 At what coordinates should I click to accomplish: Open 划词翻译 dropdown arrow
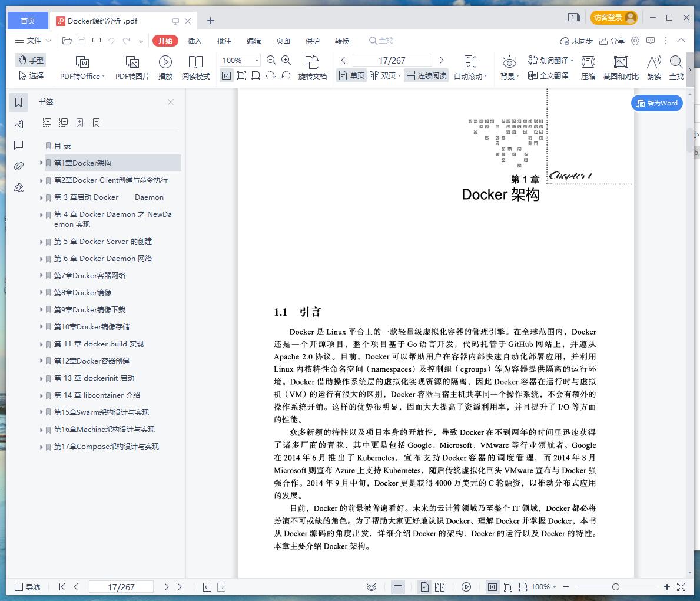[572, 60]
